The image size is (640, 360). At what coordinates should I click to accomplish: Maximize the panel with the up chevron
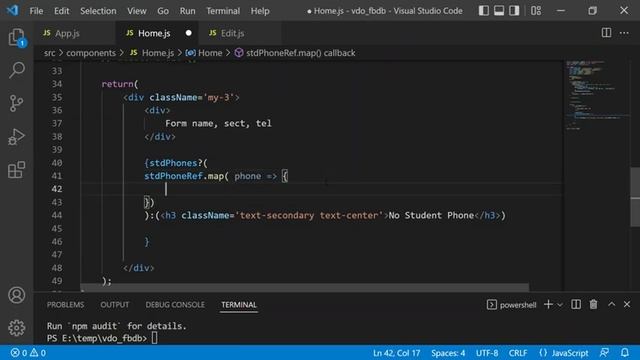click(611, 304)
